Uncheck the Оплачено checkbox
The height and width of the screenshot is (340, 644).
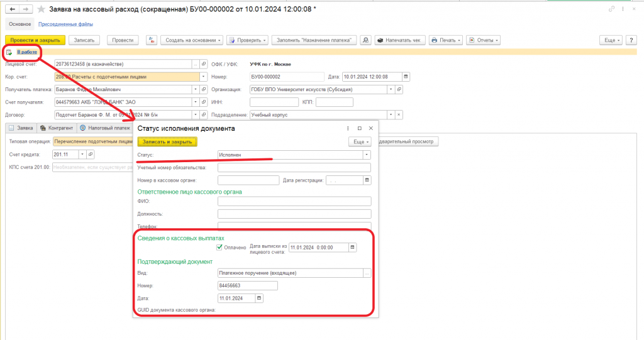tap(219, 247)
